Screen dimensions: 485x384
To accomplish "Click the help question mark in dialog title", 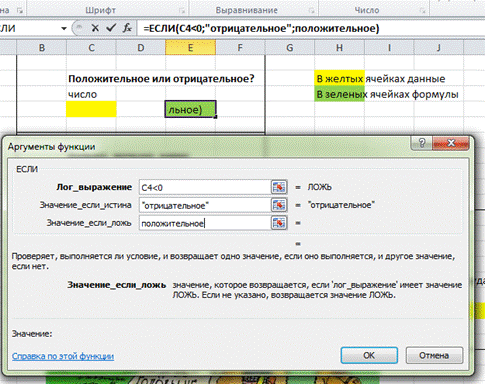I will point(422,143).
